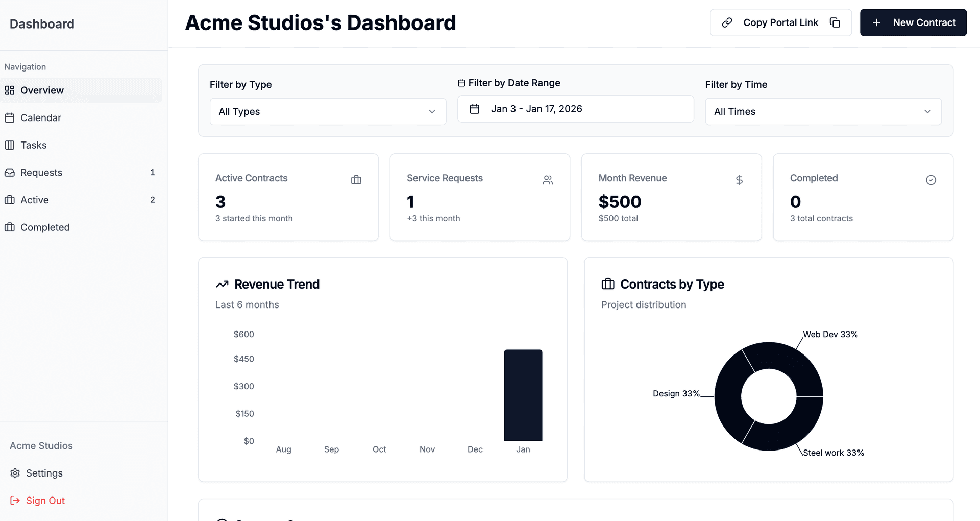
Task: Select the Overview grid icon in sidebar
Action: click(10, 90)
